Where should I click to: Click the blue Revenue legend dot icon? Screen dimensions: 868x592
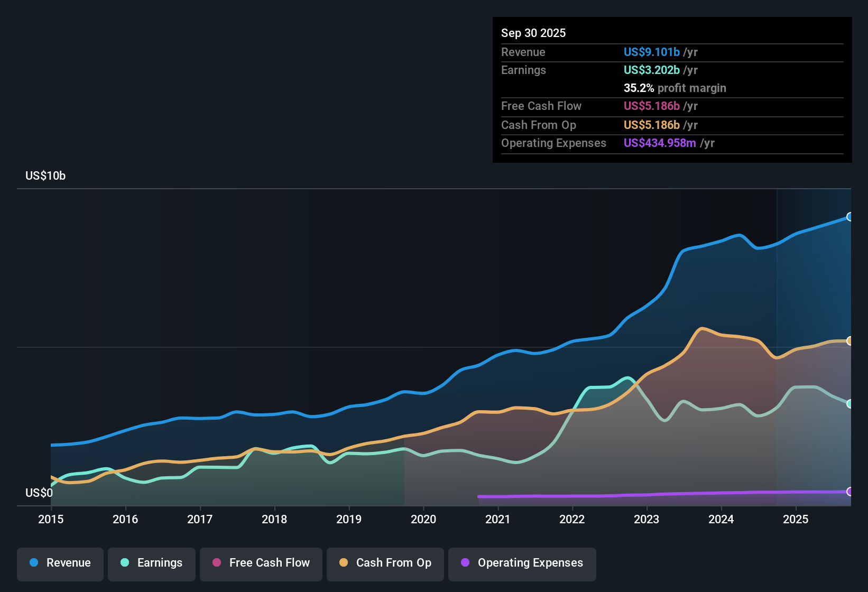click(33, 563)
